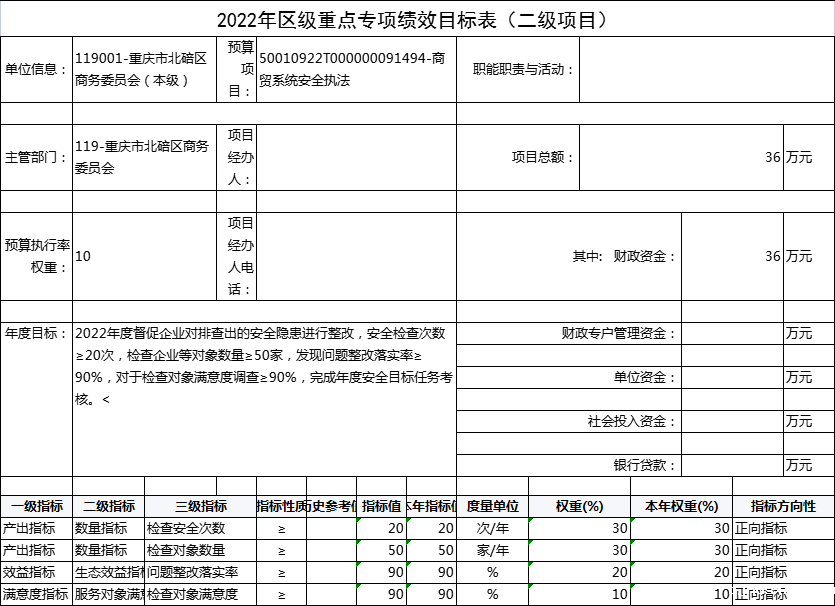Click 指标值 20 in the 检查安全次数 row
This screenshot has height=606, width=835.
pos(381,528)
